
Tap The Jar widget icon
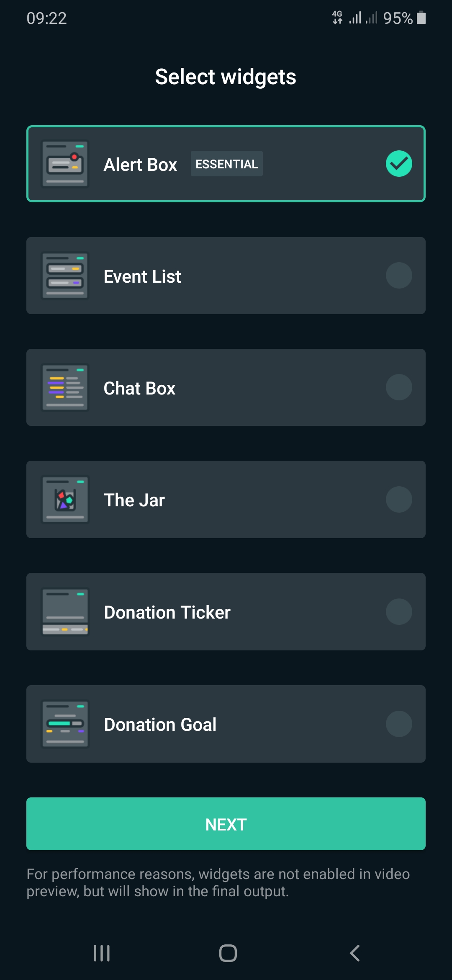click(x=65, y=500)
